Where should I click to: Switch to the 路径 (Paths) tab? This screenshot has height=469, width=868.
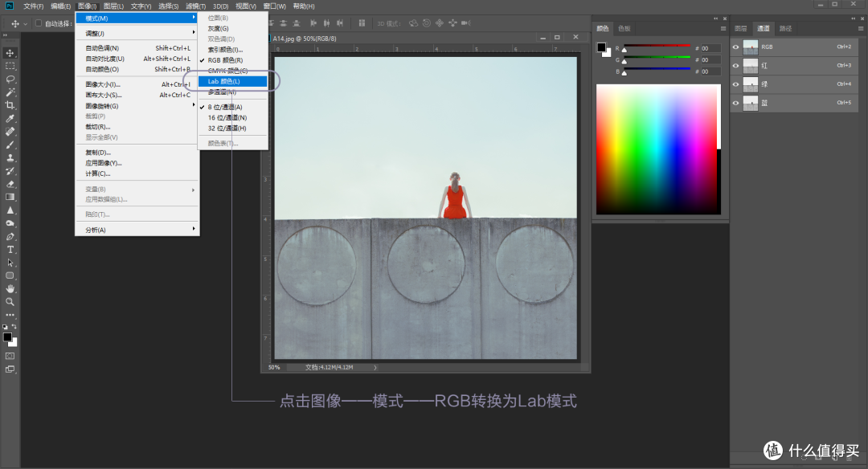785,29
